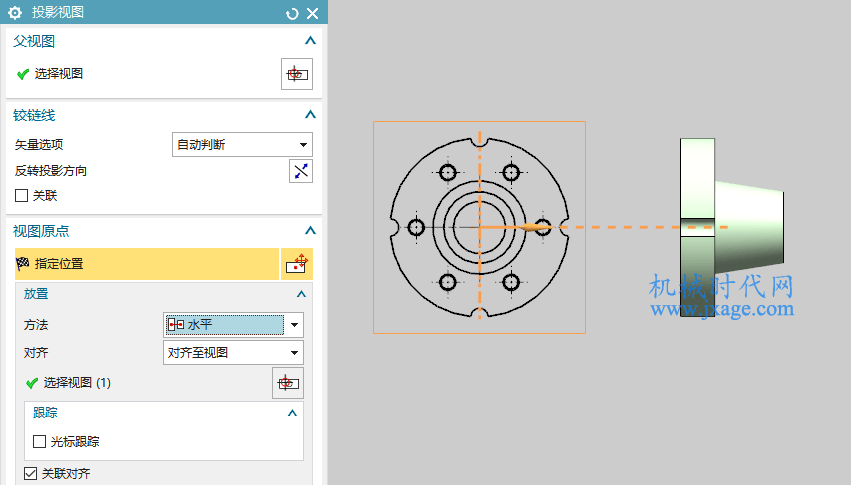Click the 选择视图 (1) row
Viewport: 851px width, 485px height.
[77, 383]
